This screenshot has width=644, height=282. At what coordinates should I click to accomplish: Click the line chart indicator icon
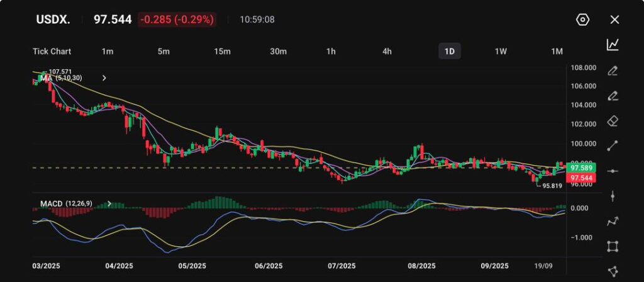coord(613,45)
